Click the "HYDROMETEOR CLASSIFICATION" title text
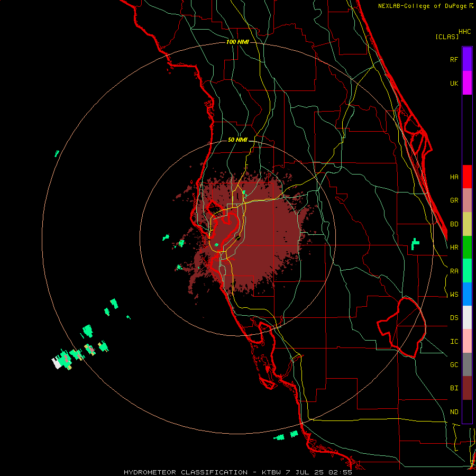Viewport: 476px width, 476px height. tap(186, 472)
